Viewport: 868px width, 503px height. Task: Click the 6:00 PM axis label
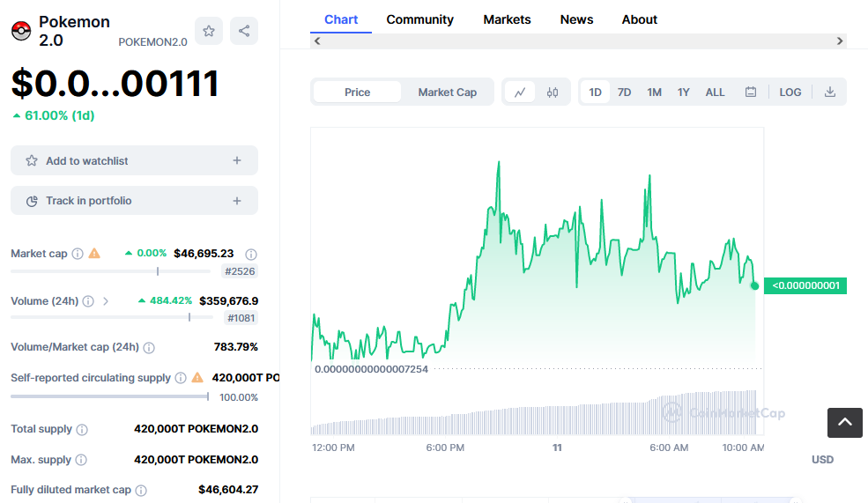click(445, 448)
